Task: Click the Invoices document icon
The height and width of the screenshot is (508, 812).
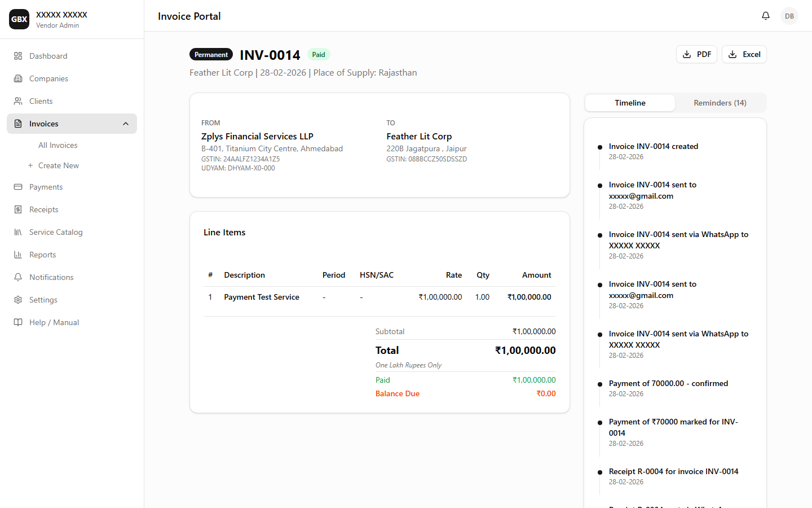Action: (x=18, y=124)
